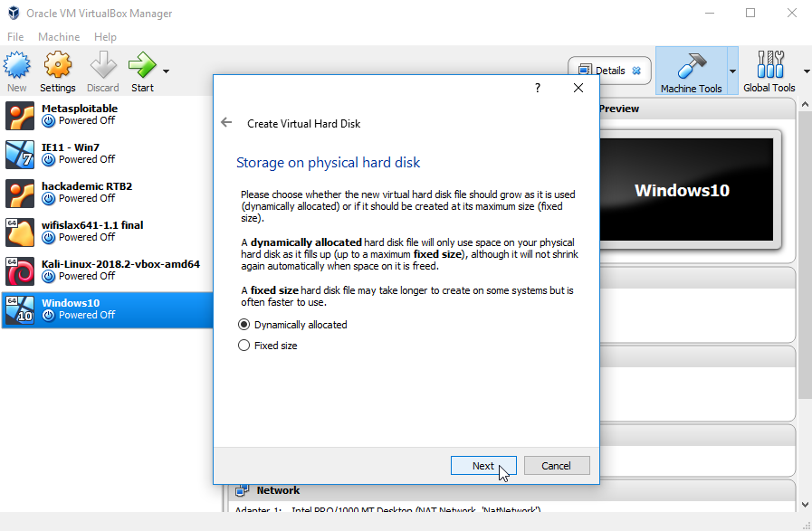Click the Next button
Screen dimensions: 812x531
tap(483, 466)
